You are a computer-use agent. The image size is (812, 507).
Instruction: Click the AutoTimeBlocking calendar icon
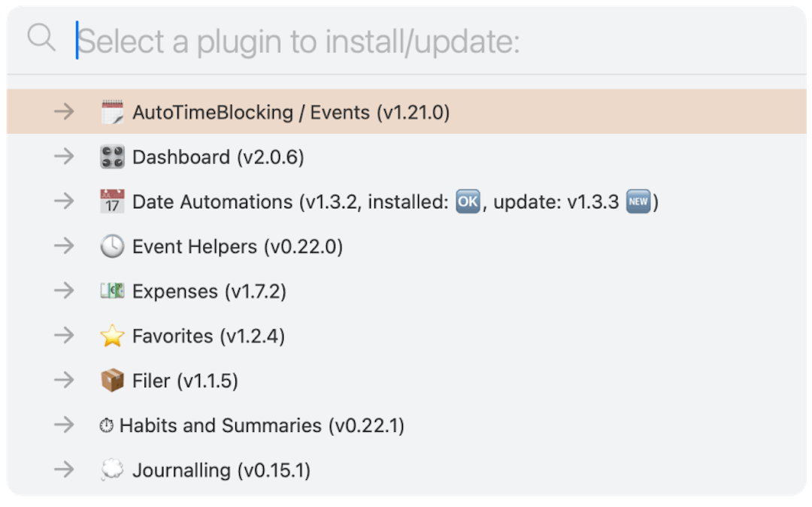click(x=113, y=111)
